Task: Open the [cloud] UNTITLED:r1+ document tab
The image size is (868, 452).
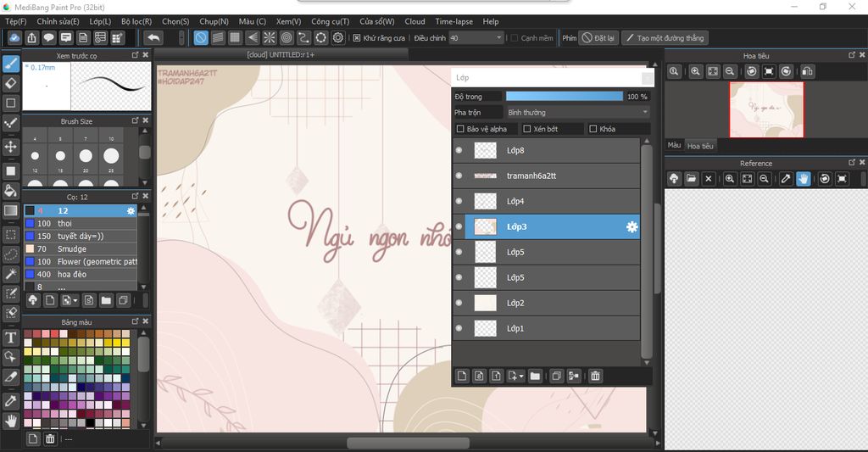Action: pyautogui.click(x=280, y=55)
